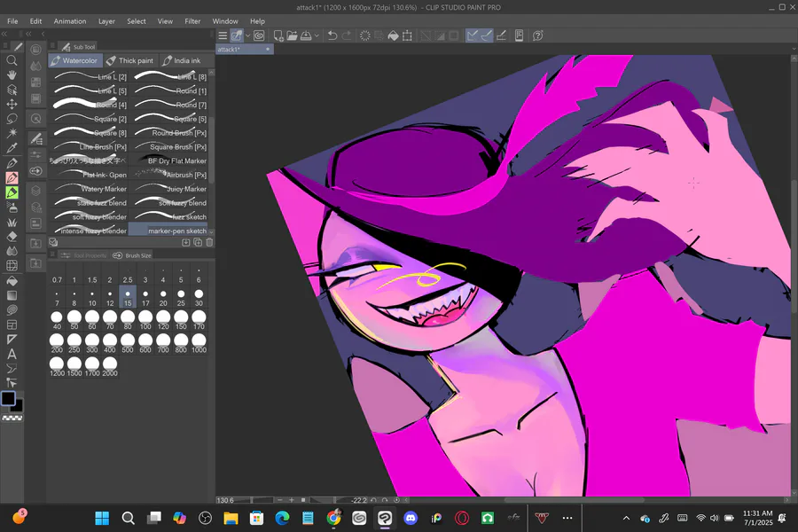Select the Decoration grass tool
This screenshot has height=532, width=798.
click(x=12, y=222)
